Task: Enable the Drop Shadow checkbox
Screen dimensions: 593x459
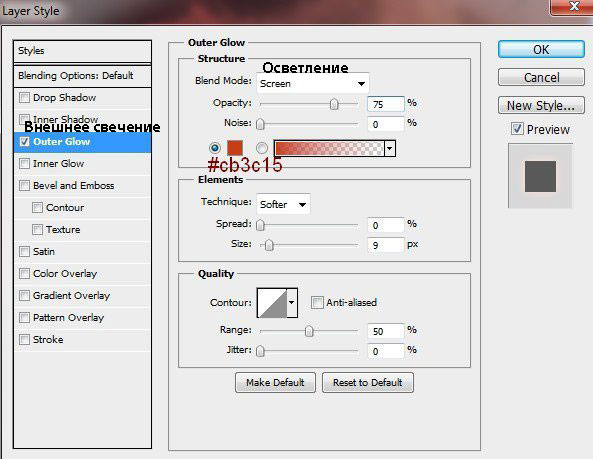Action: click(x=24, y=98)
